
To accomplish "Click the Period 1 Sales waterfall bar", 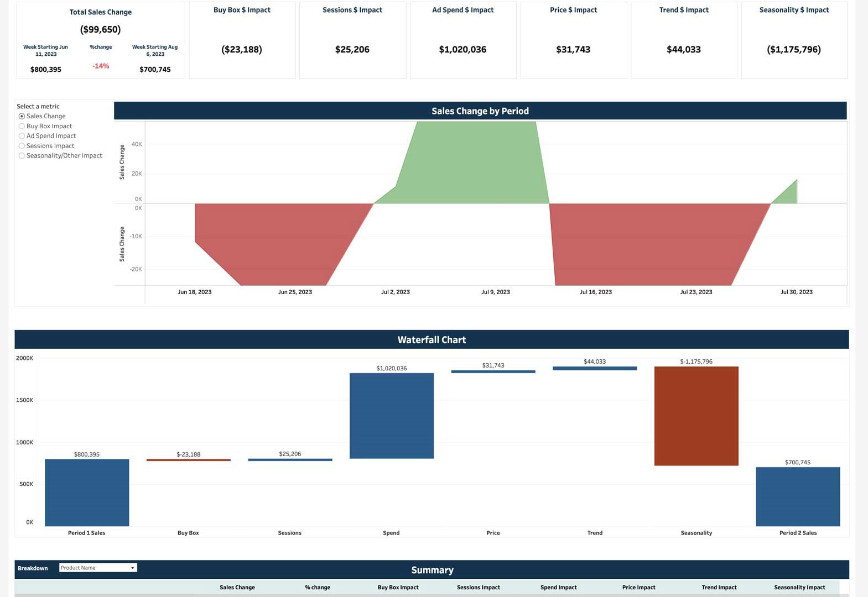I will [x=87, y=492].
